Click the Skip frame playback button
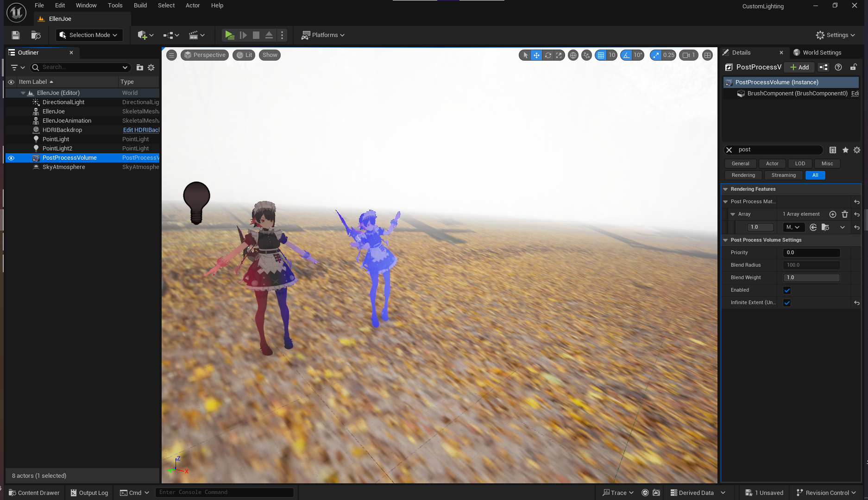 tap(243, 35)
